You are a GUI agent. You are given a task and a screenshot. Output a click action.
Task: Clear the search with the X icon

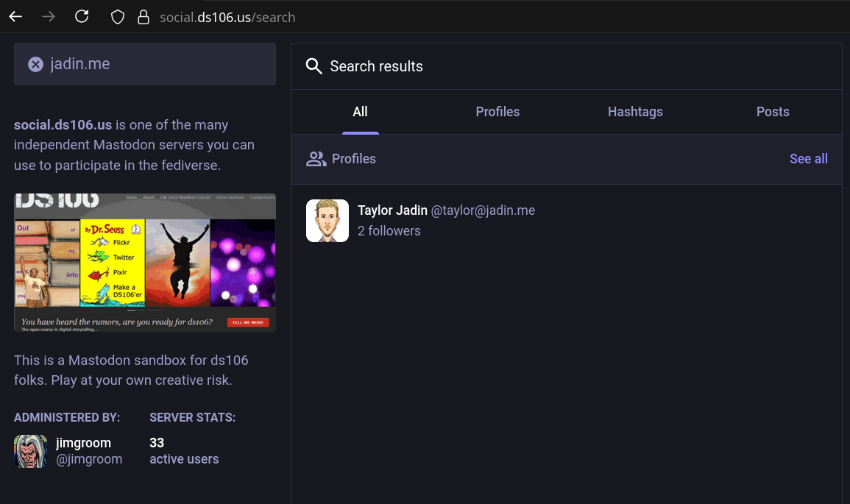[35, 65]
